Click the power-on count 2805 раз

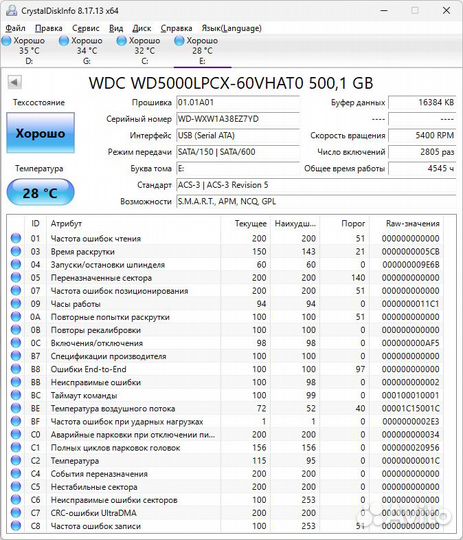pos(422,152)
